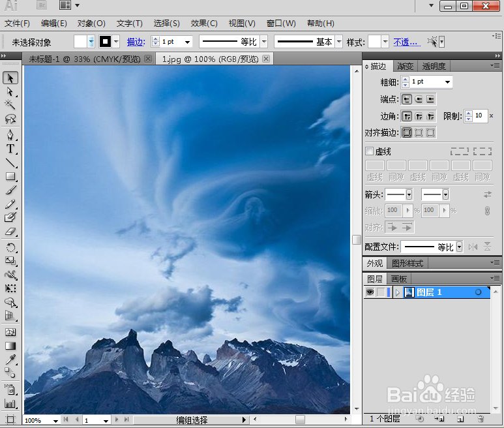
Task: Choose the round join corner option
Action: [419, 116]
